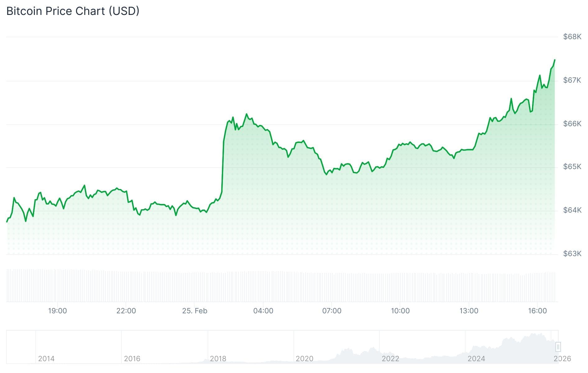The width and height of the screenshot is (588, 373).
Task: Click the $68K price axis label
Action: point(572,37)
